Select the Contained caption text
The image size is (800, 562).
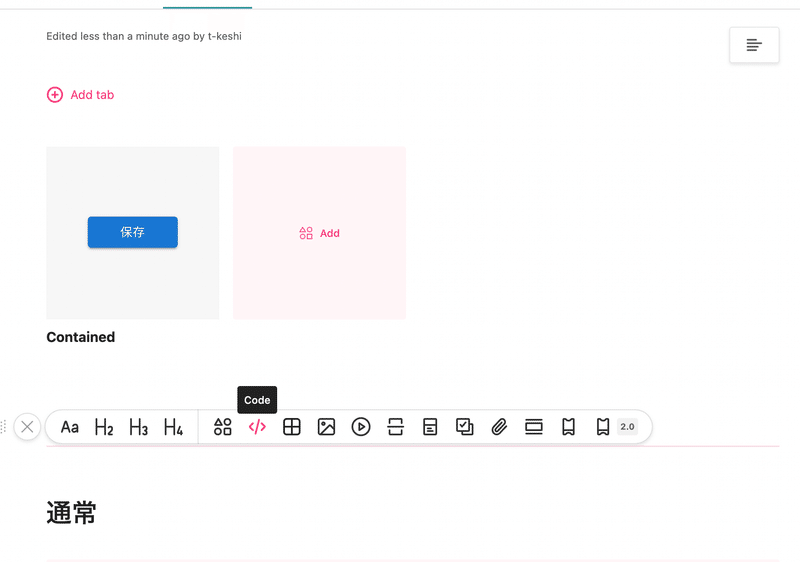(81, 337)
